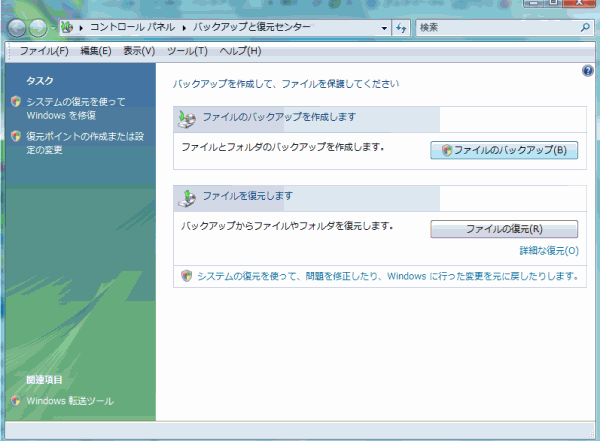Click the blue help question mark icon
600x441 pixels.
pyautogui.click(x=587, y=71)
